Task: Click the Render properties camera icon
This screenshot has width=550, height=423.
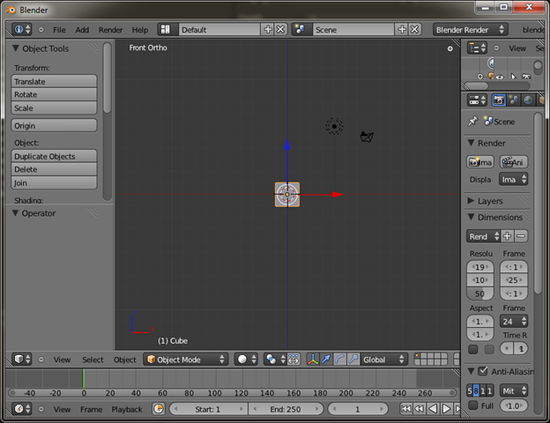Action: coord(498,100)
